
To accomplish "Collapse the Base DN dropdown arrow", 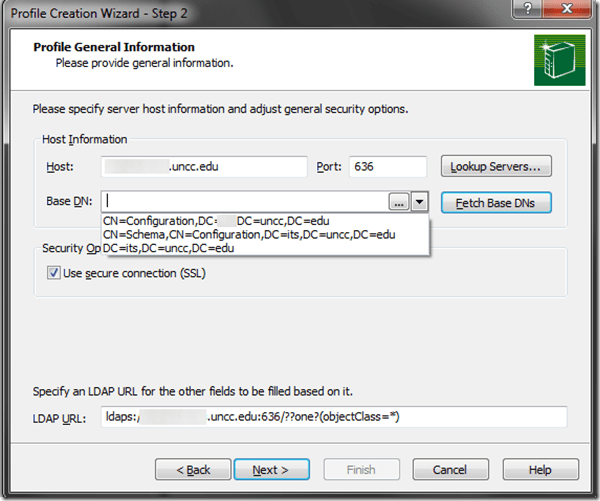I will click(x=420, y=201).
